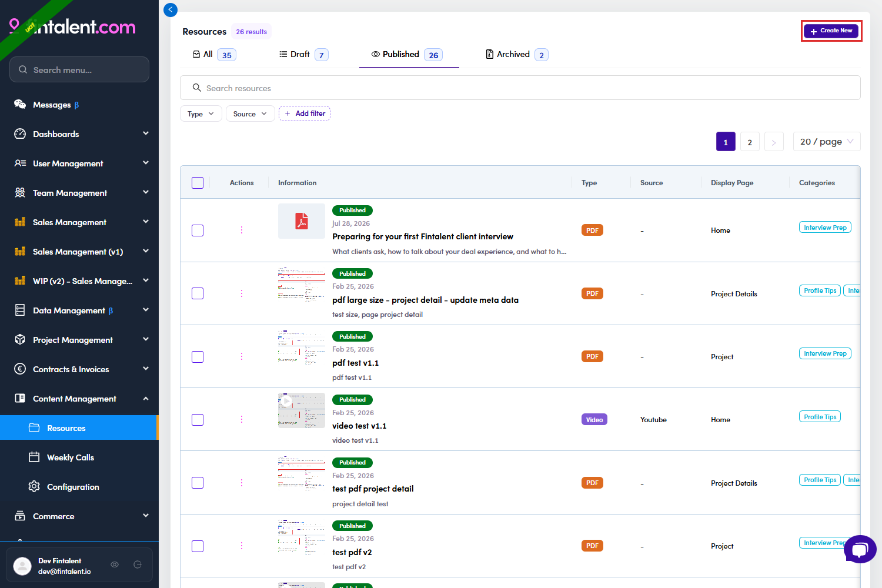
Task: Open actions menu for pdf large size row
Action: point(242,293)
